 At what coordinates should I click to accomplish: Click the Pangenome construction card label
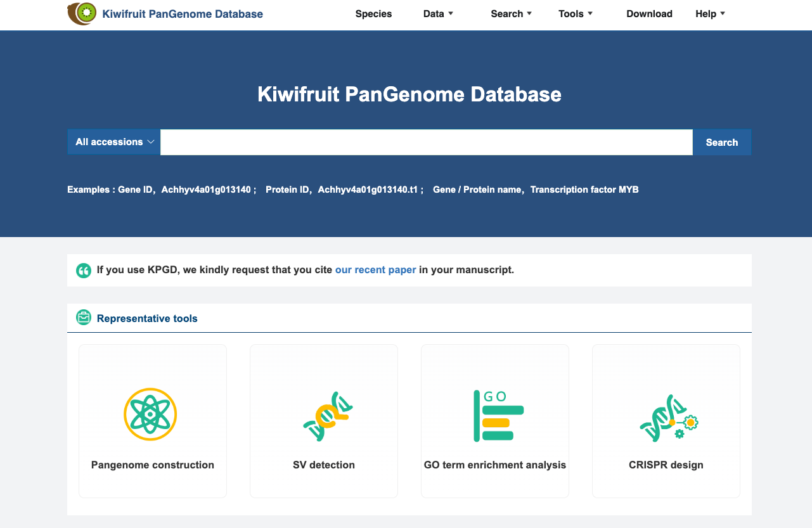[x=153, y=465]
